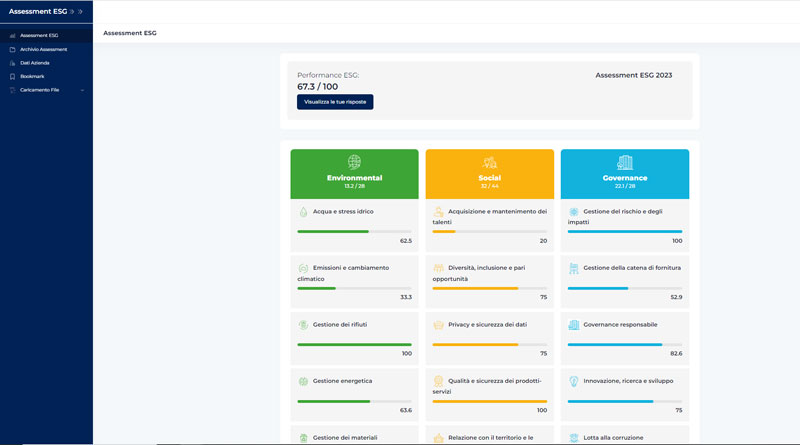Click the Governance responsabile progress bar
Viewport: 800px width, 445px height.
[x=624, y=344]
